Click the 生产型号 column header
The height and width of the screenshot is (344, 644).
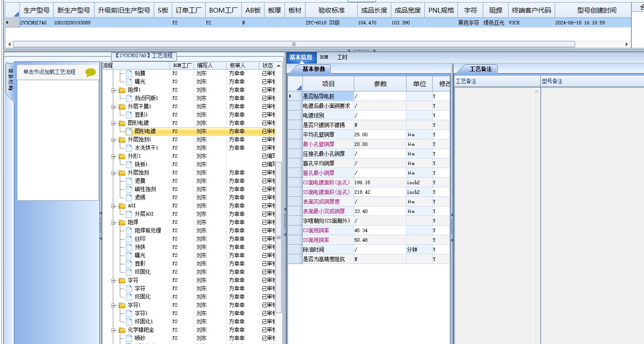point(36,10)
